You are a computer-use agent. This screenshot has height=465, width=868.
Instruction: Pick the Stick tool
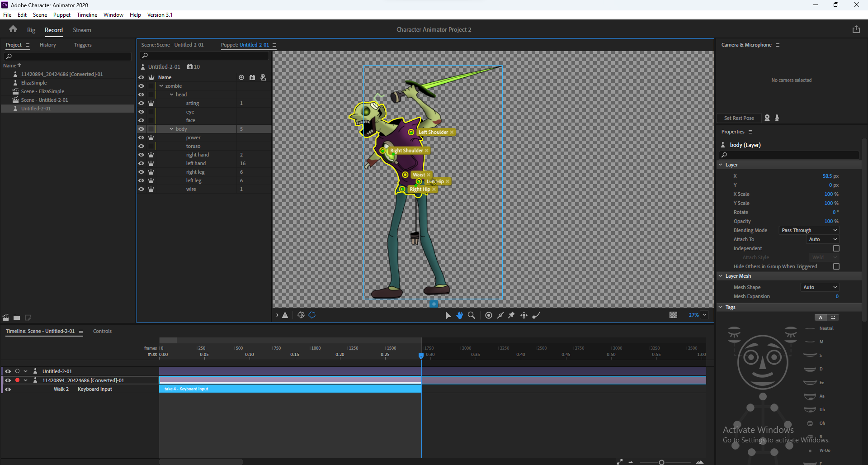[500, 315]
